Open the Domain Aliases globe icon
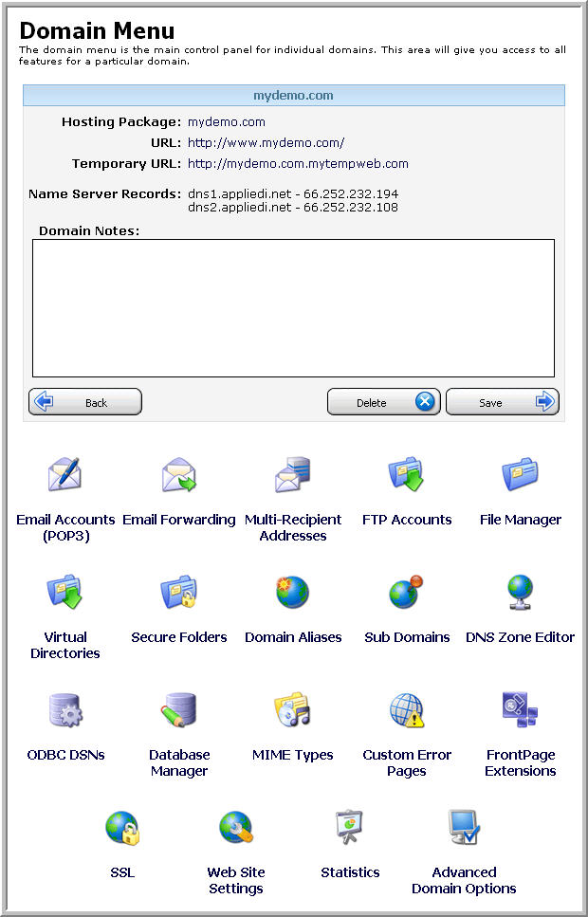This screenshot has width=588, height=917. coord(292,592)
